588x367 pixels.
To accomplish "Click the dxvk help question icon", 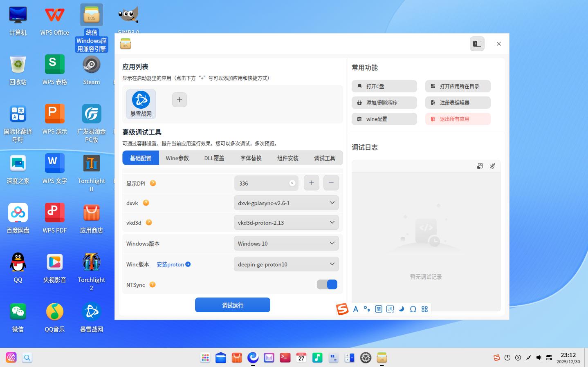I will pyautogui.click(x=146, y=203).
